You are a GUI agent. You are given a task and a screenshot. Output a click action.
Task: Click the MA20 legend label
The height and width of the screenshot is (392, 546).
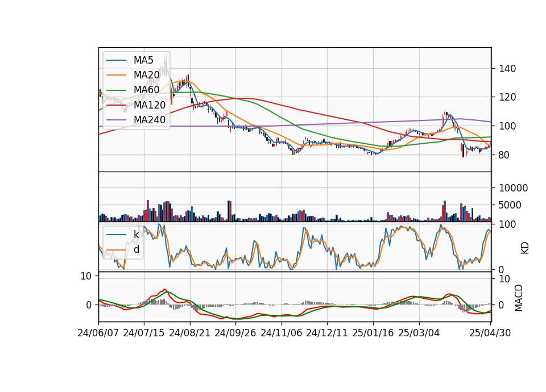tap(146, 75)
